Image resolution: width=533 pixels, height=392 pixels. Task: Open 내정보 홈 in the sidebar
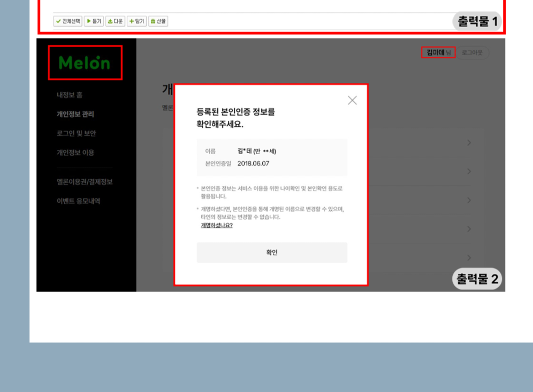coord(70,95)
